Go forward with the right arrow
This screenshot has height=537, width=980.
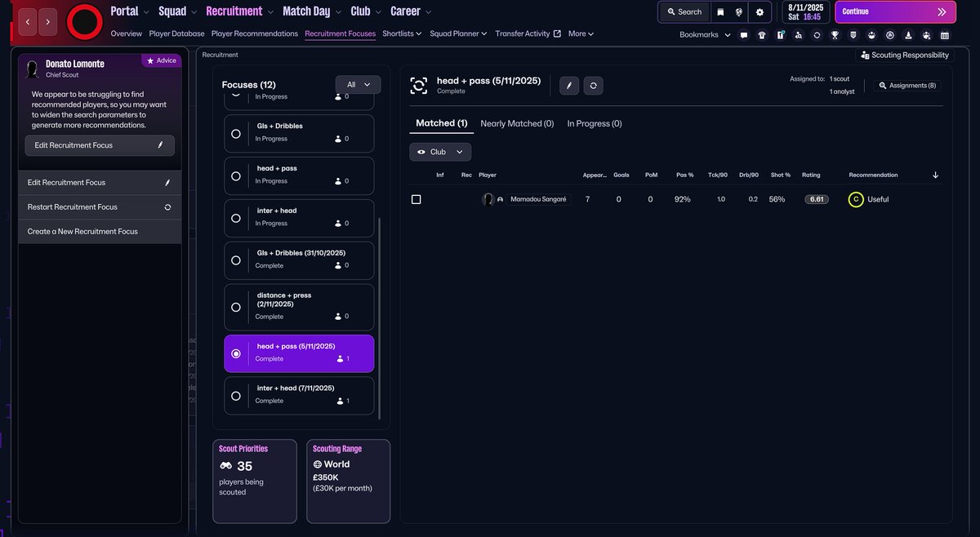coord(48,22)
